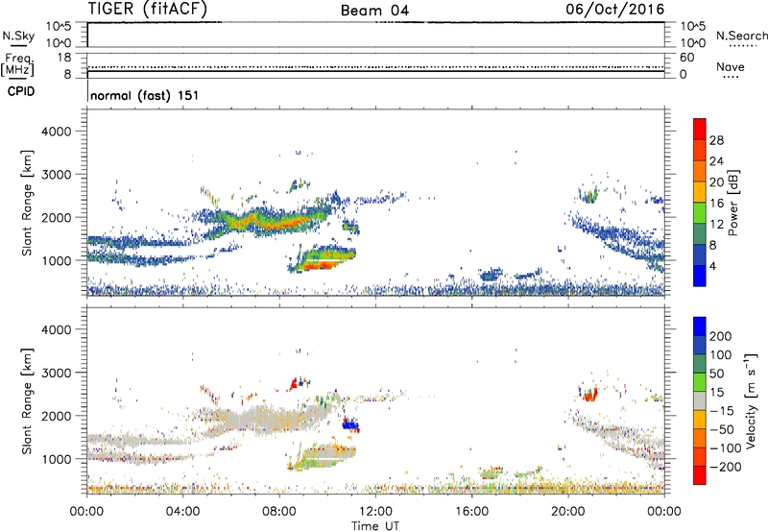This screenshot has width=768, height=532.
Task: Click the TIGER (fitACF) title text
Action: [x=148, y=9]
